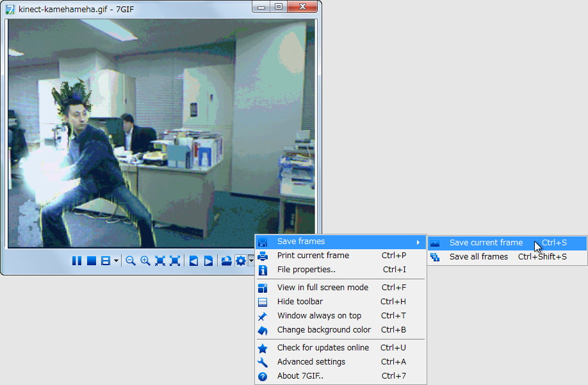The image size is (588, 385).
Task: Click the 7GIF app icon in title bar
Action: tap(10, 10)
